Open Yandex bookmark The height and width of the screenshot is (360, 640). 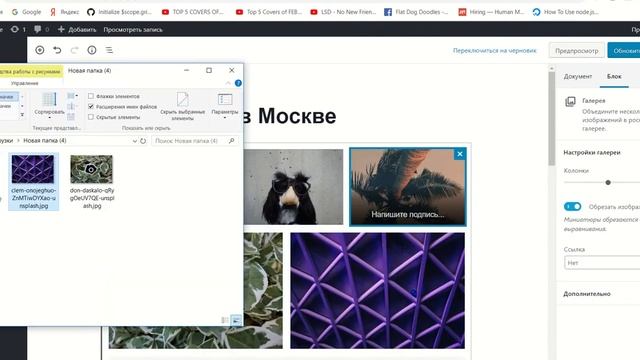click(64, 12)
